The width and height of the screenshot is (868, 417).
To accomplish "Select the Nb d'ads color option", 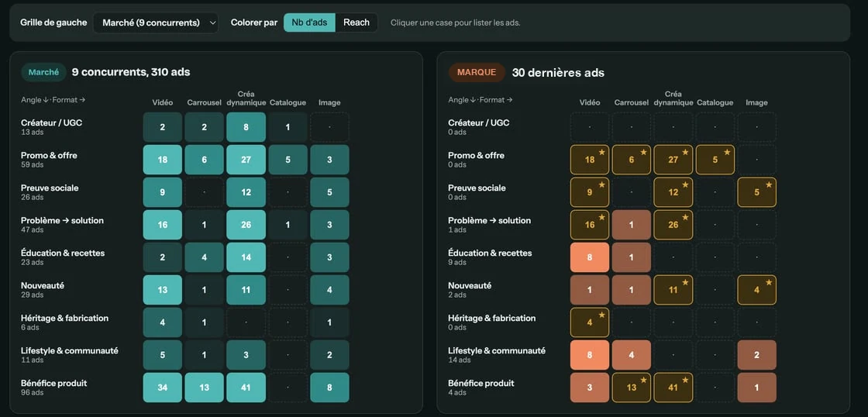I will click(309, 22).
